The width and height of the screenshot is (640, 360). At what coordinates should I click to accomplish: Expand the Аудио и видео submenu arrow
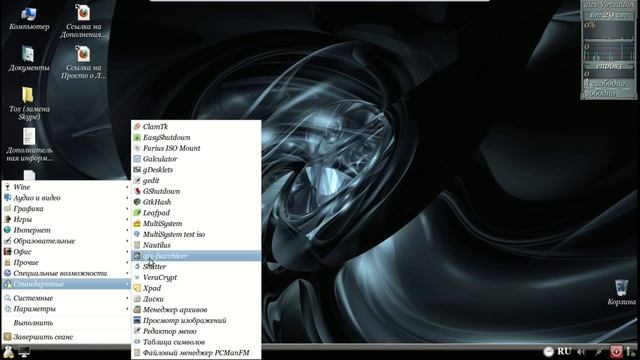click(x=127, y=198)
